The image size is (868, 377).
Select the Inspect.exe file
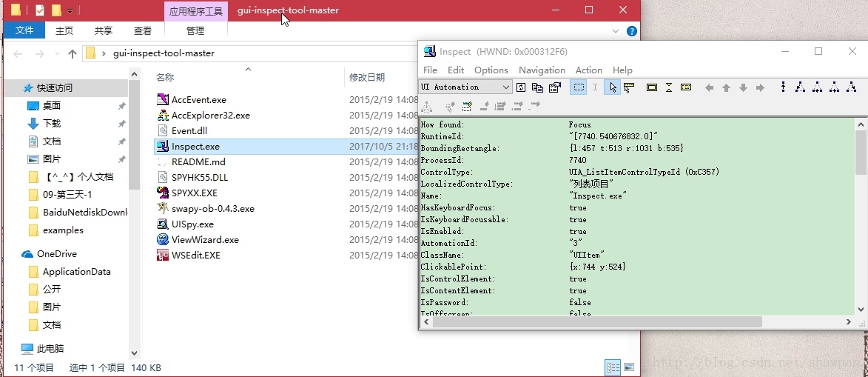(195, 147)
